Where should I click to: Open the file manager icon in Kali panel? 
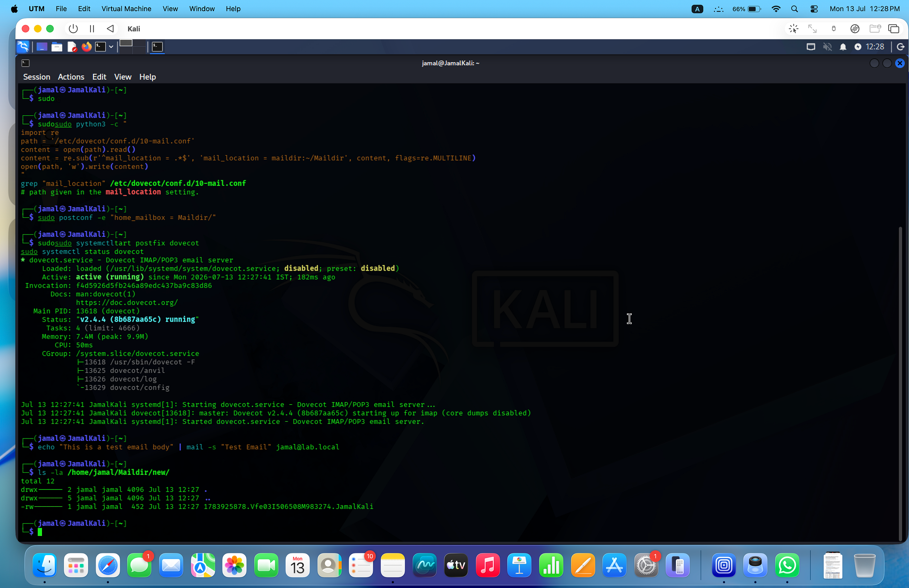point(57,46)
